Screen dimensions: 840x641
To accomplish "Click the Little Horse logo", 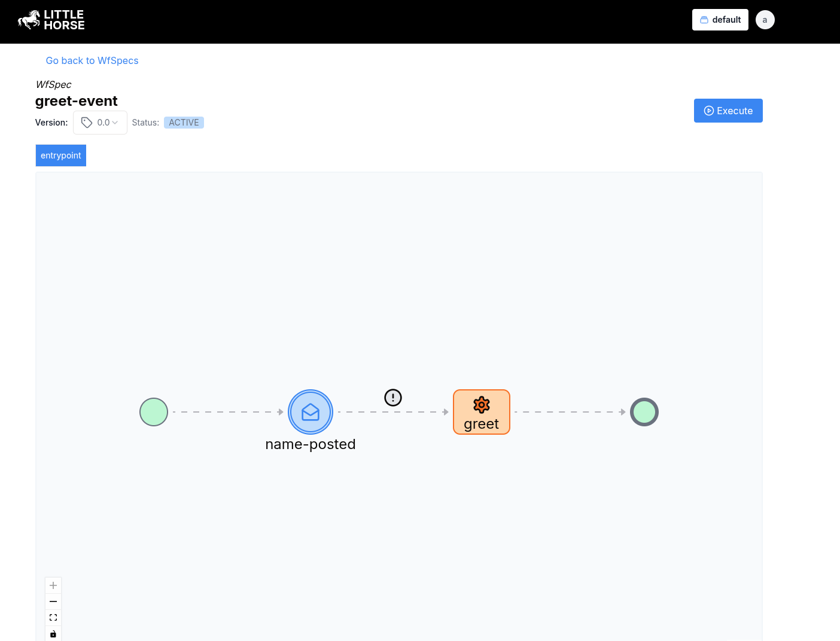I will (x=51, y=20).
